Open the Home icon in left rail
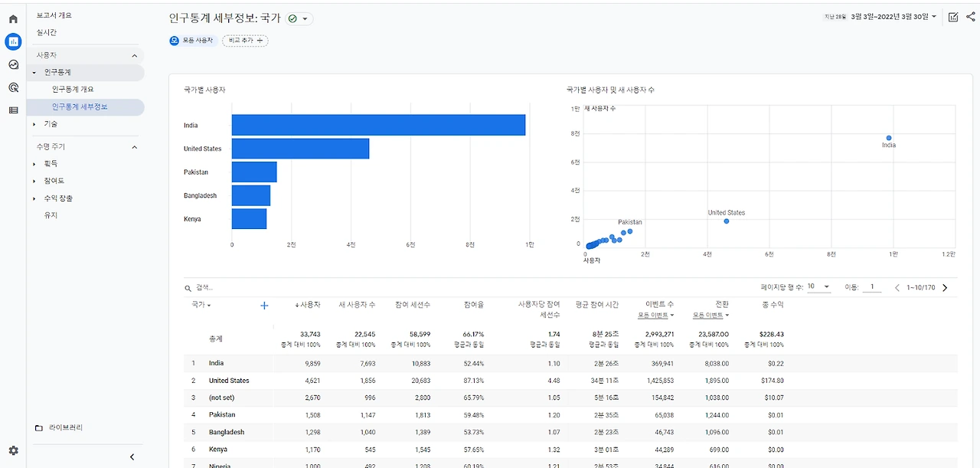 point(13,19)
